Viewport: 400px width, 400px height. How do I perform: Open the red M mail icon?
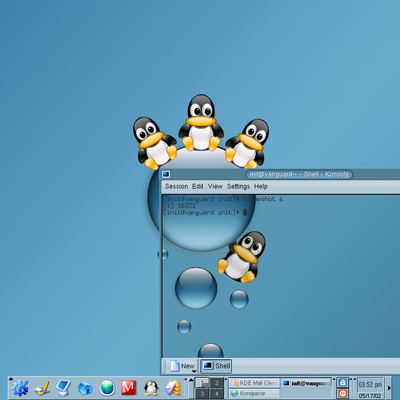pyautogui.click(x=129, y=387)
